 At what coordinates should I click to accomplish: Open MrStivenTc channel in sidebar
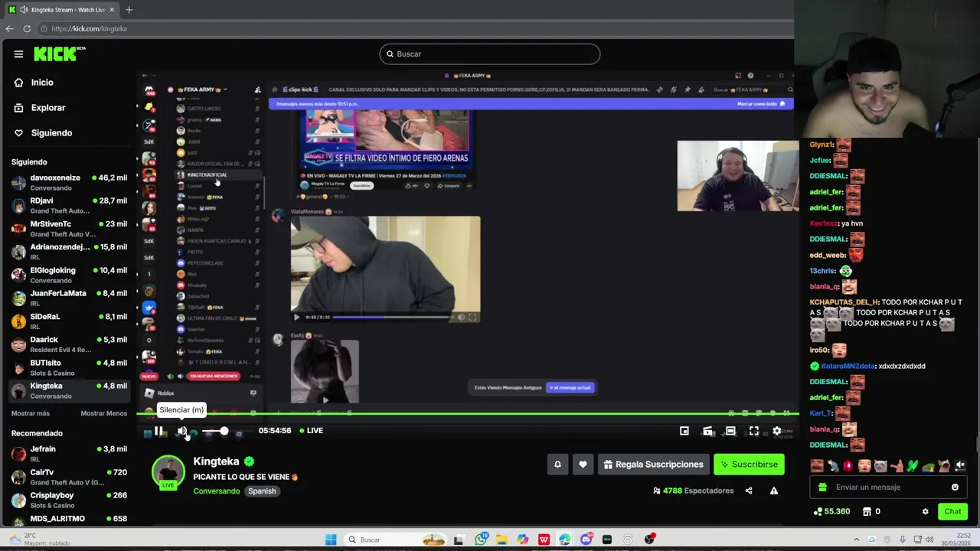[x=69, y=229]
